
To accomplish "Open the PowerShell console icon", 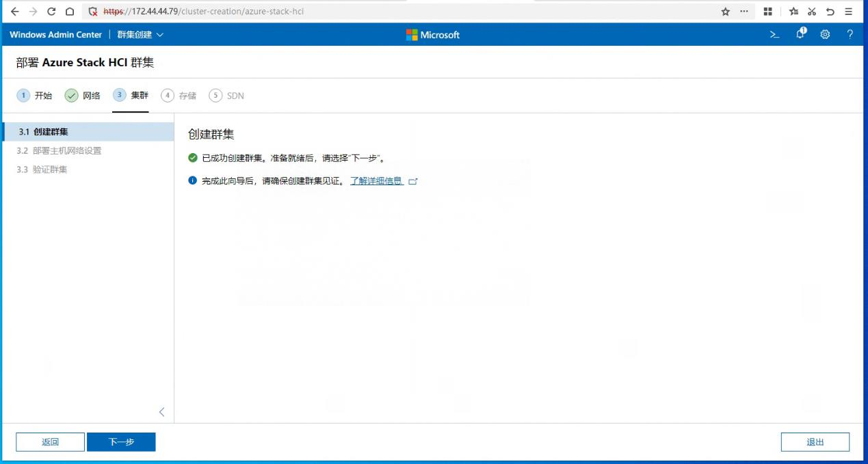I will [774, 35].
